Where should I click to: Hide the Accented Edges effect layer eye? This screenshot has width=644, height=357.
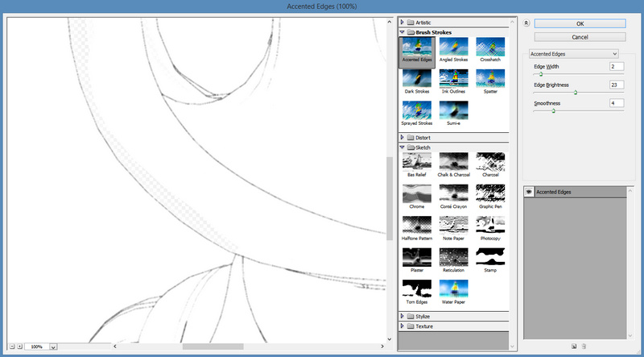click(529, 192)
